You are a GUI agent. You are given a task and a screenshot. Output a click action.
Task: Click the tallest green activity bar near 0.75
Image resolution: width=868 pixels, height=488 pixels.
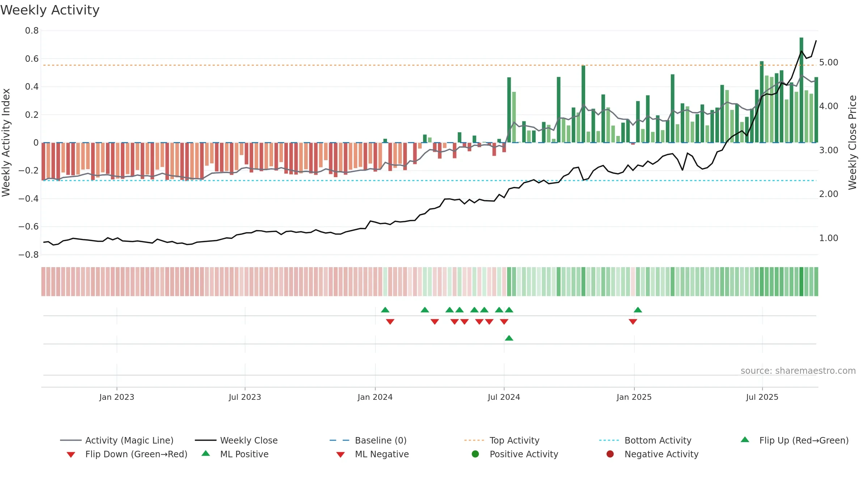pos(801,90)
